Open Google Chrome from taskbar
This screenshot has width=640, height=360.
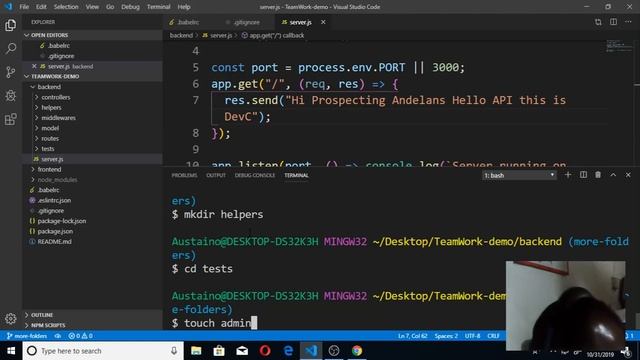(x=357, y=351)
